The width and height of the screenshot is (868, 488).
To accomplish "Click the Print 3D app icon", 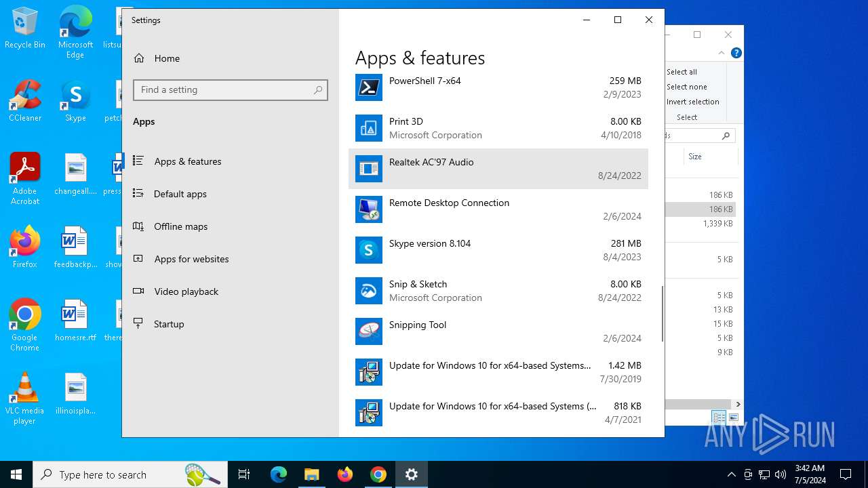I will point(369,128).
